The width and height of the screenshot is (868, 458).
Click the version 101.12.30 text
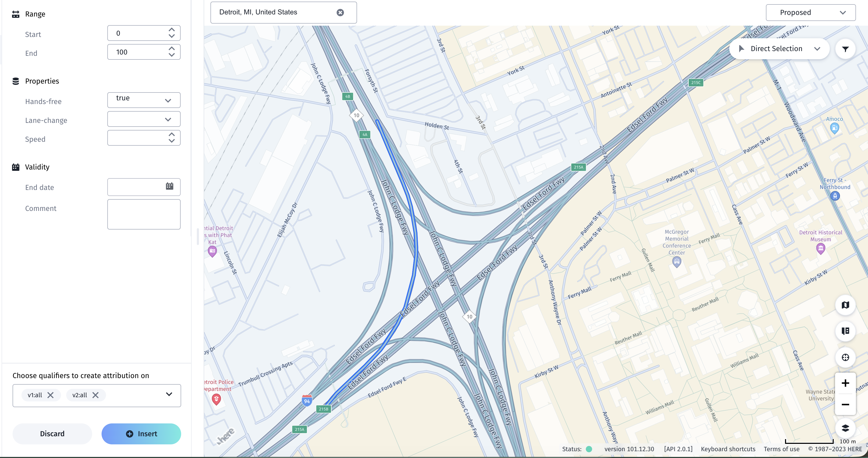629,449
